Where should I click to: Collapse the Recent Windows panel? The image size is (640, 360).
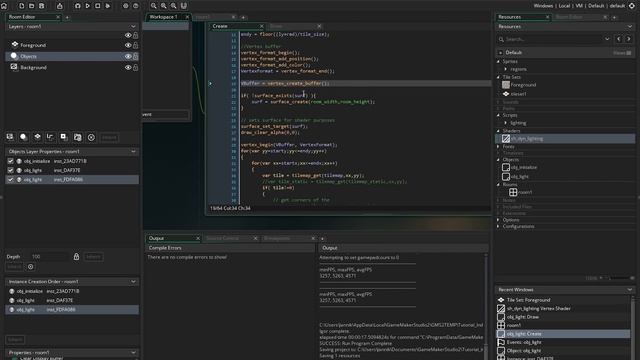point(629,290)
